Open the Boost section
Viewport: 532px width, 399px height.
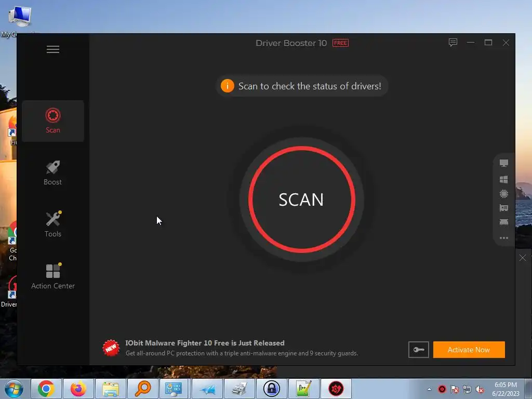pos(53,173)
